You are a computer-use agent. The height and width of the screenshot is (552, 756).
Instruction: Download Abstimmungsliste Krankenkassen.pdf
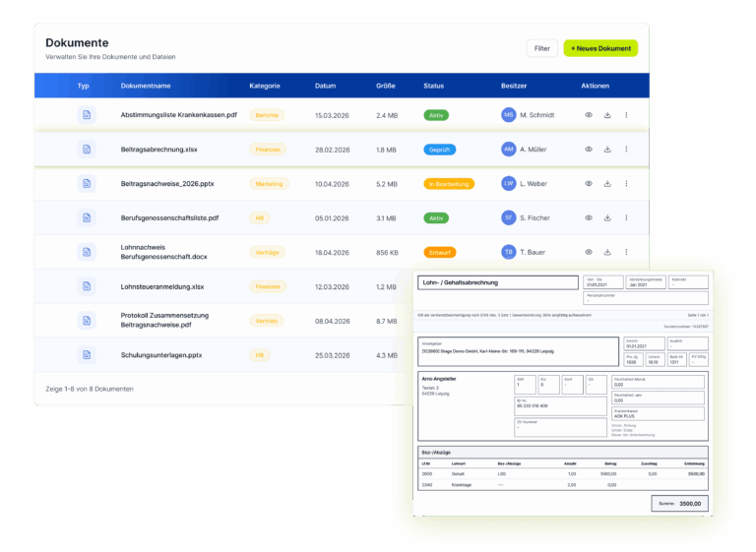coord(607,115)
